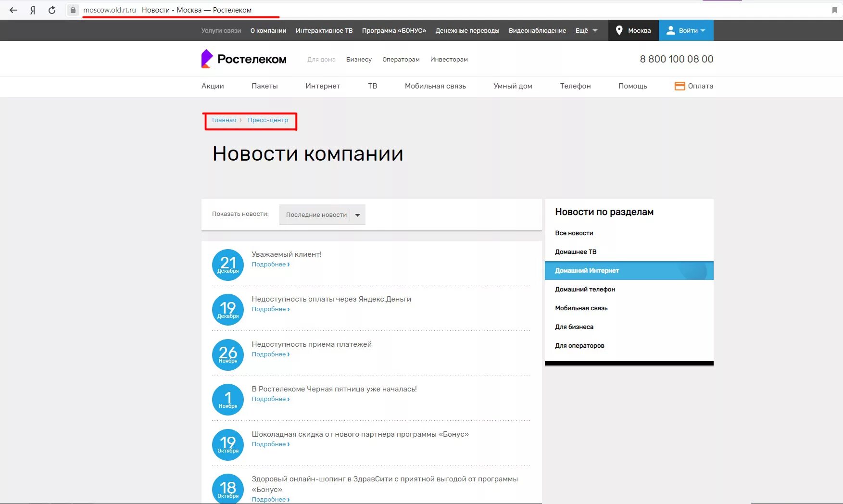Click the Rostelecom logo
The height and width of the screenshot is (504, 843).
click(244, 59)
